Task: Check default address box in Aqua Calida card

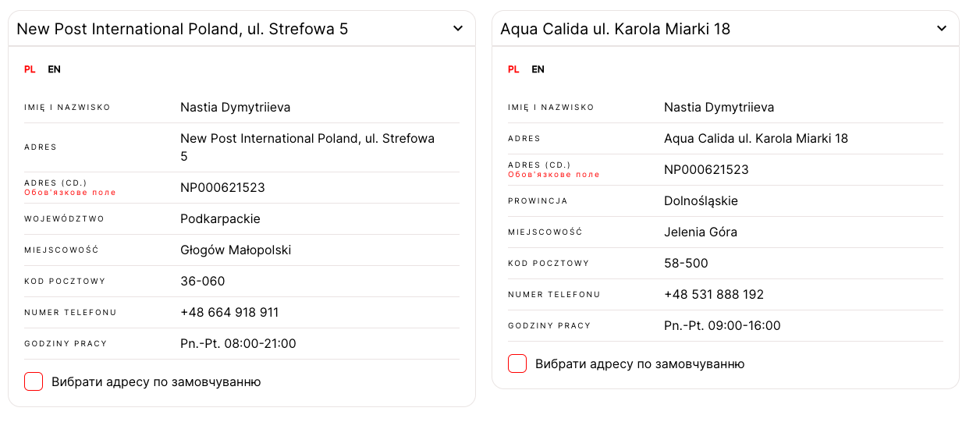Action: pos(517,363)
